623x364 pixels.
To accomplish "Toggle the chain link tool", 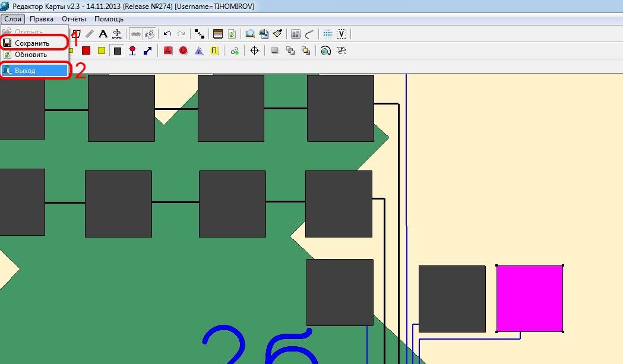I will pyautogui.click(x=136, y=34).
